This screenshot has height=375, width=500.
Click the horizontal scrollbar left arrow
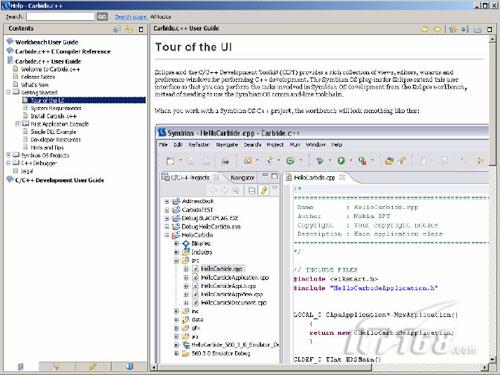pos(154,367)
